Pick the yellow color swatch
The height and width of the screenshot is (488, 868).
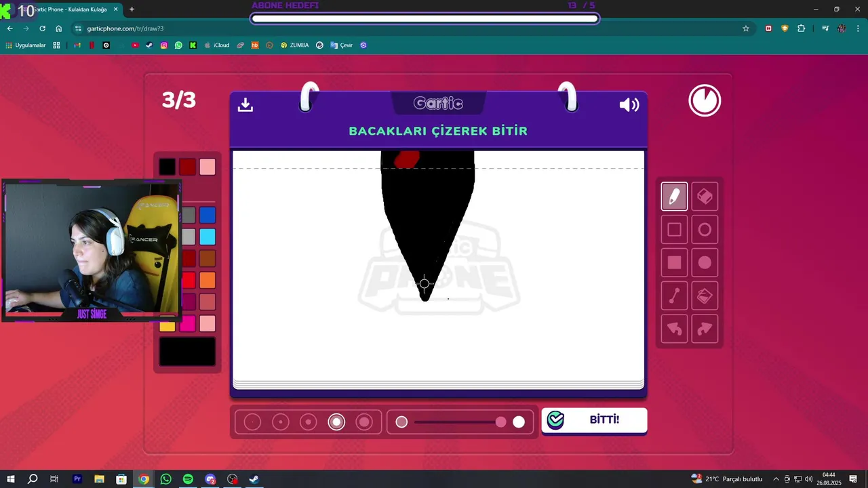tap(167, 327)
